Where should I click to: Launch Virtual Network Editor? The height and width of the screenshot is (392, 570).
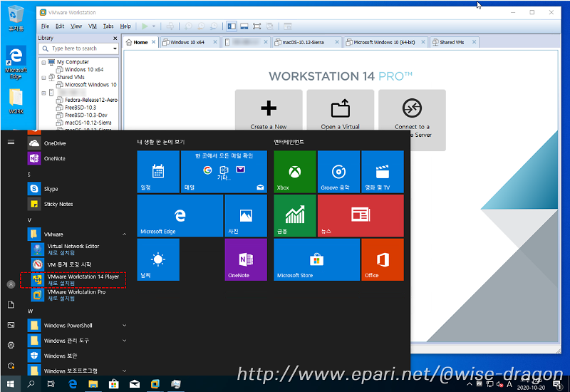78,249
